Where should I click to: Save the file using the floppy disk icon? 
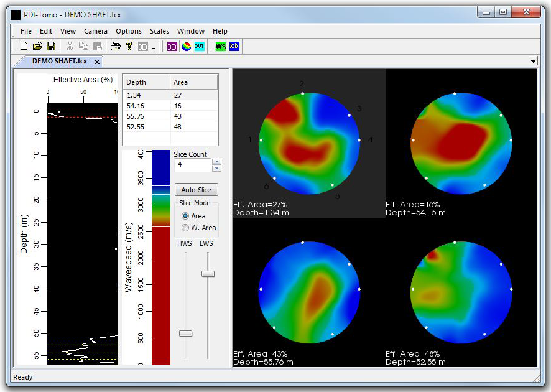coord(51,46)
